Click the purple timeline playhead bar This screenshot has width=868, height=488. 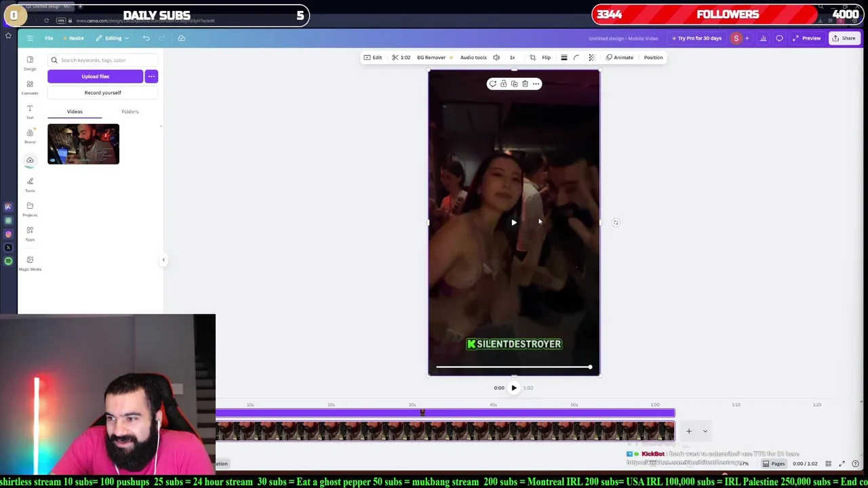446,412
